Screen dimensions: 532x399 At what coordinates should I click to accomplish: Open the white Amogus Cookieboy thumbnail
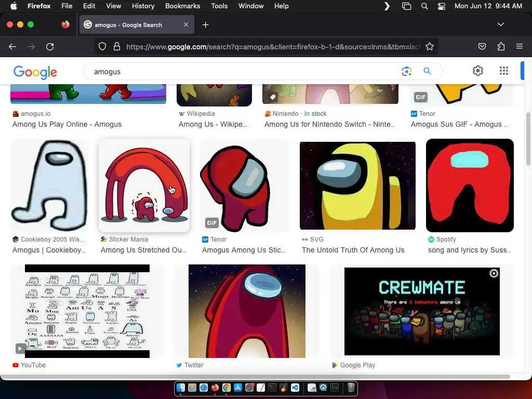[x=49, y=185]
